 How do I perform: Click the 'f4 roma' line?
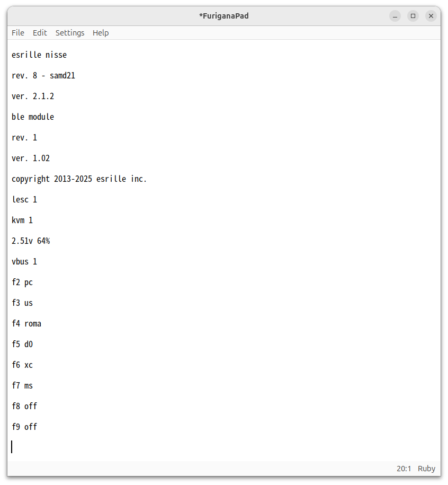pyautogui.click(x=26, y=324)
